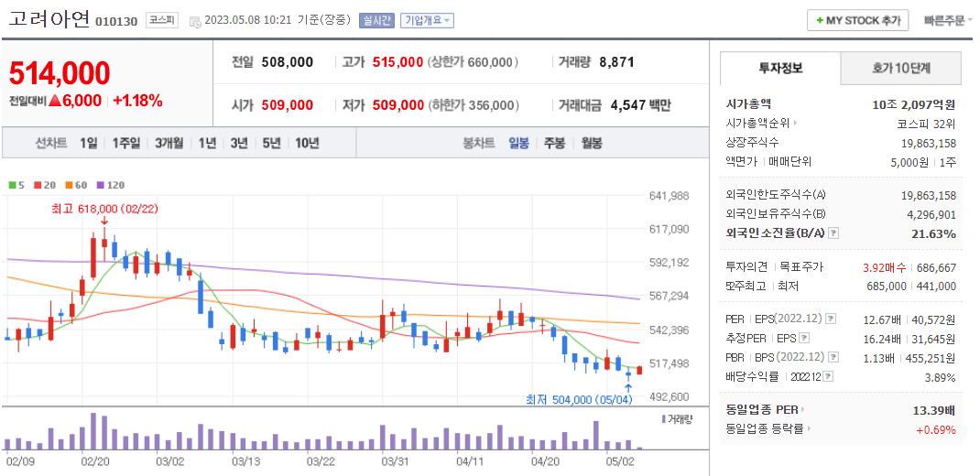Click the 저가 value 509,000
This screenshot has height=476, width=980.
click(x=397, y=105)
